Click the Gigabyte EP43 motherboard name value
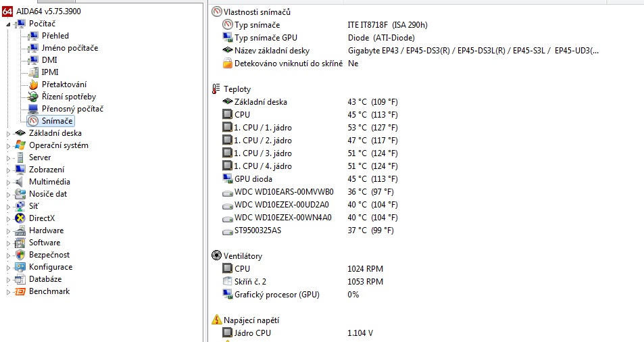The image size is (644, 342). (473, 51)
